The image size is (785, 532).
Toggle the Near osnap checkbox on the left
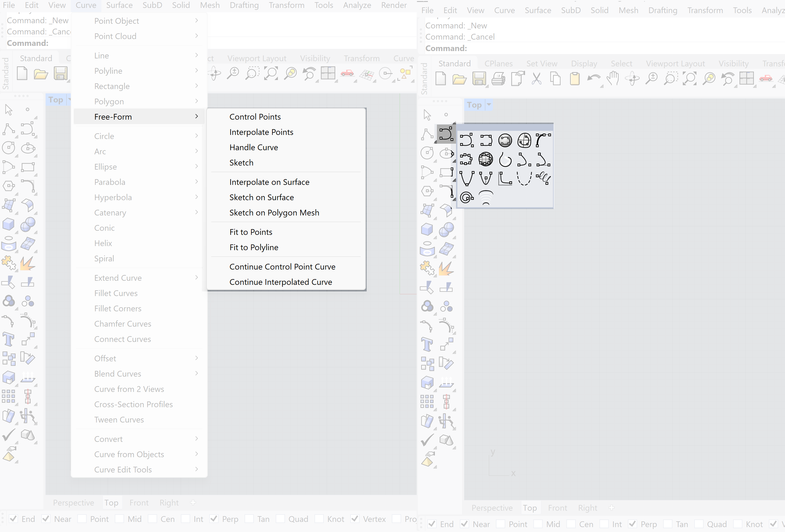tap(46, 519)
